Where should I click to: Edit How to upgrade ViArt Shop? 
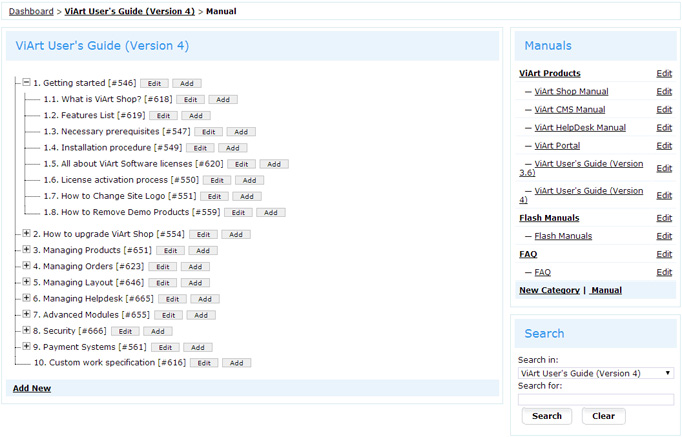[x=203, y=234]
